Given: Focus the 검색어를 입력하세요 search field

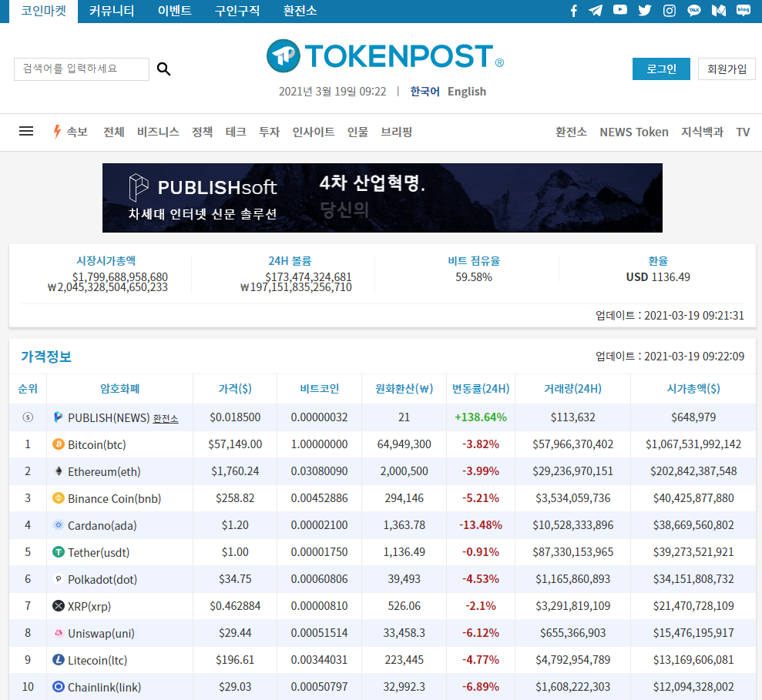Looking at the screenshot, I should [x=82, y=69].
